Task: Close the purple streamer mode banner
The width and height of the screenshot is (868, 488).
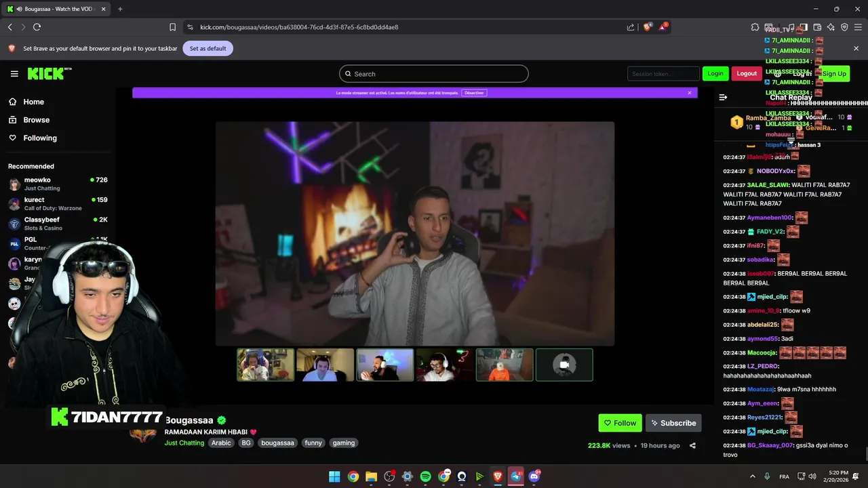Action: point(690,93)
